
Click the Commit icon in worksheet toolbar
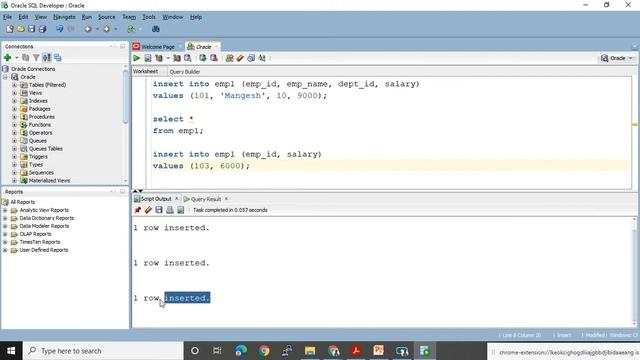click(x=203, y=58)
